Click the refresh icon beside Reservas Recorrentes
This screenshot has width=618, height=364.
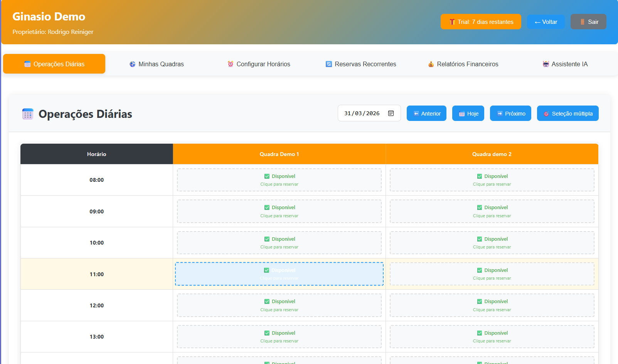coord(328,64)
